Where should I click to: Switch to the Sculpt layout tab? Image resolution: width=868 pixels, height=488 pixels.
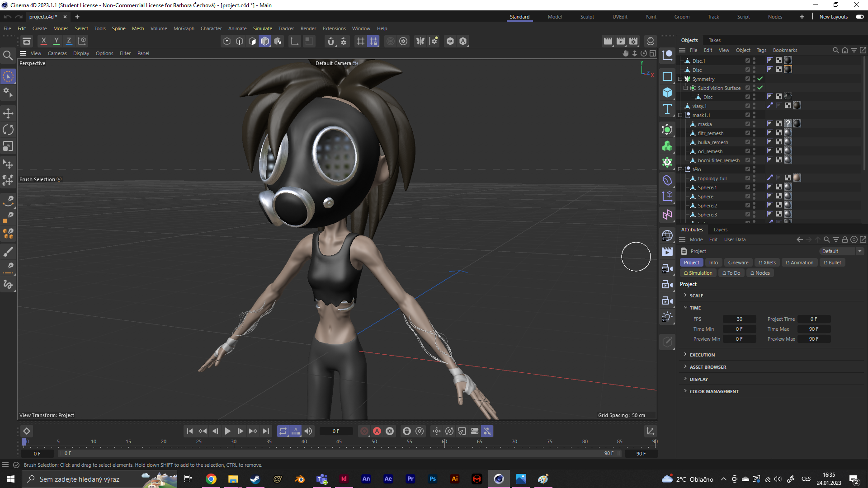587,17
